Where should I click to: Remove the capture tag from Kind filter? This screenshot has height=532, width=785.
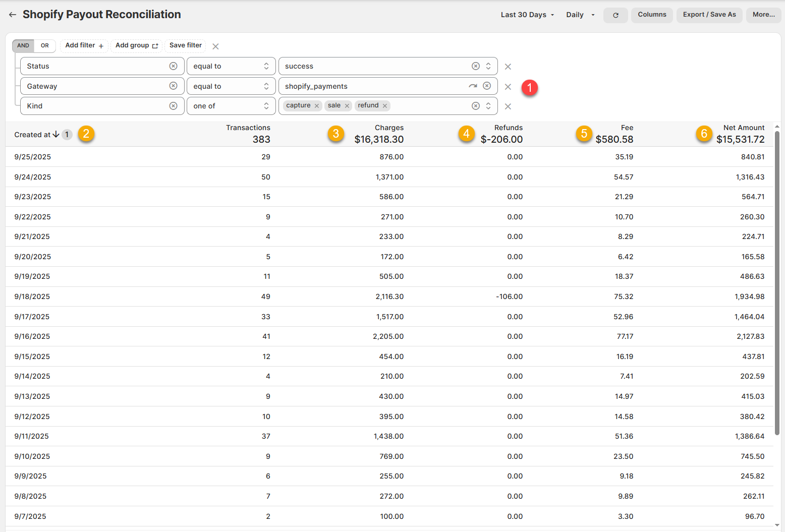tap(317, 106)
